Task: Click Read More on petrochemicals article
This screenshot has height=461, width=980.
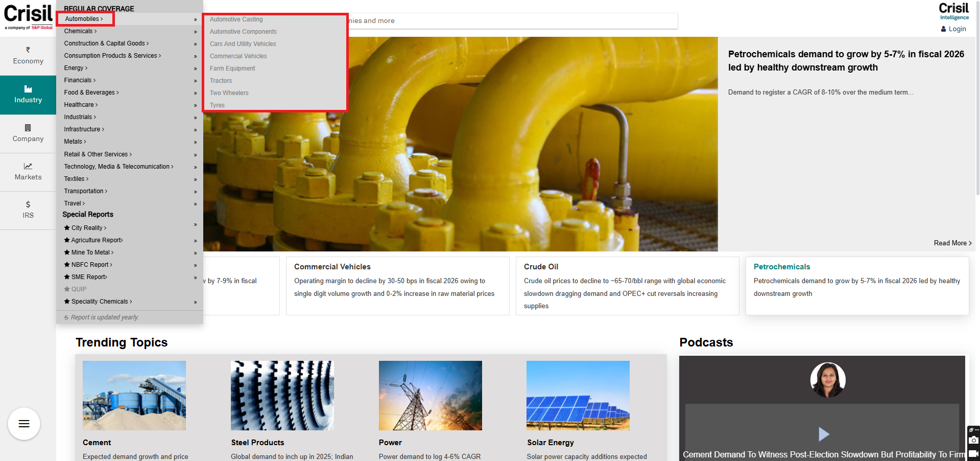Action: pos(952,243)
